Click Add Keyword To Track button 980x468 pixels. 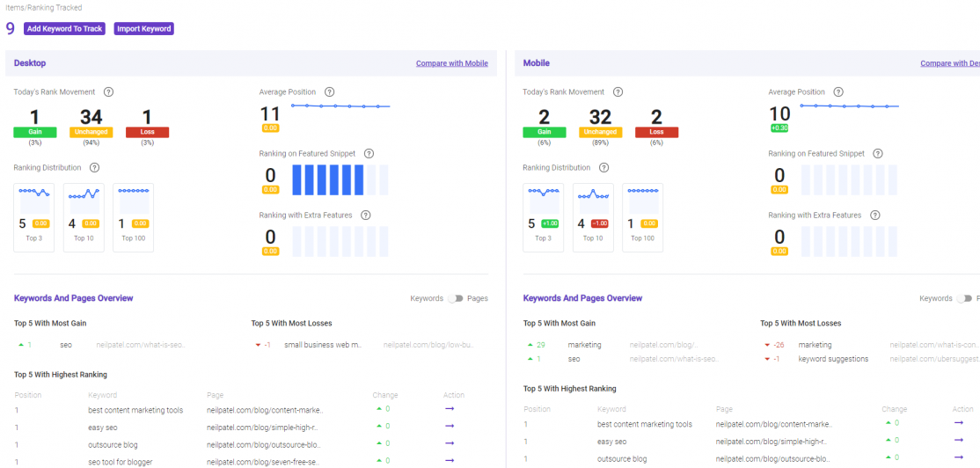point(64,29)
